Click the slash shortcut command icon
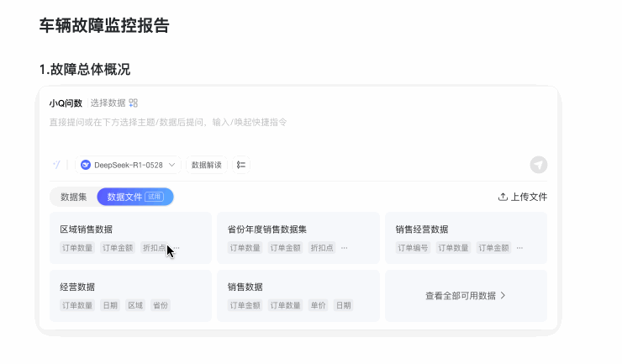The image size is (622, 364). point(56,165)
